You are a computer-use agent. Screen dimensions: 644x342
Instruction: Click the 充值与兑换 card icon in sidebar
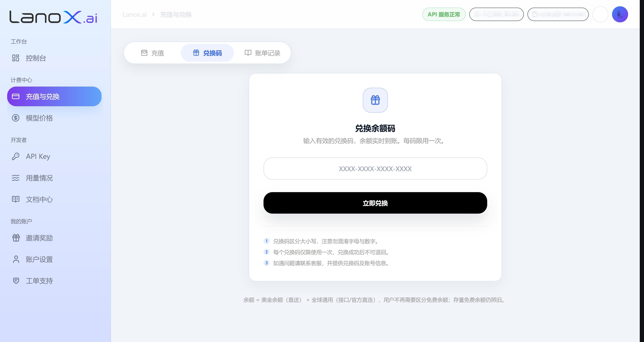coord(15,96)
